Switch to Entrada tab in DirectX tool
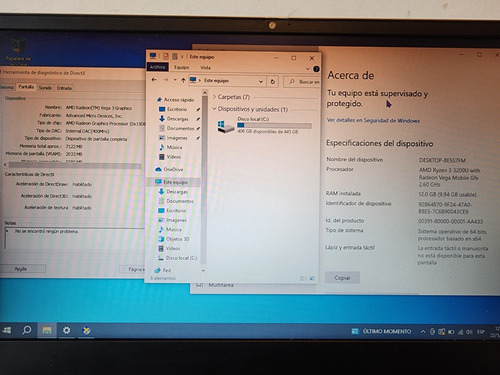 (x=64, y=88)
